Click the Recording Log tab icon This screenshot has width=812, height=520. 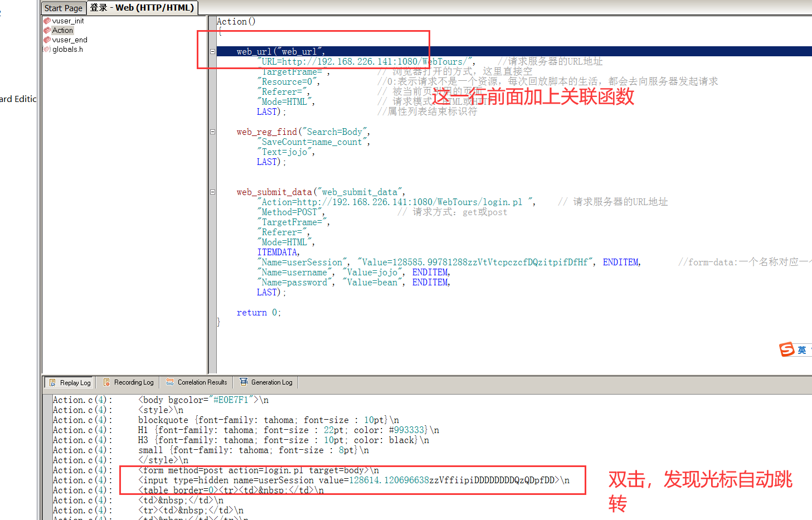106,382
